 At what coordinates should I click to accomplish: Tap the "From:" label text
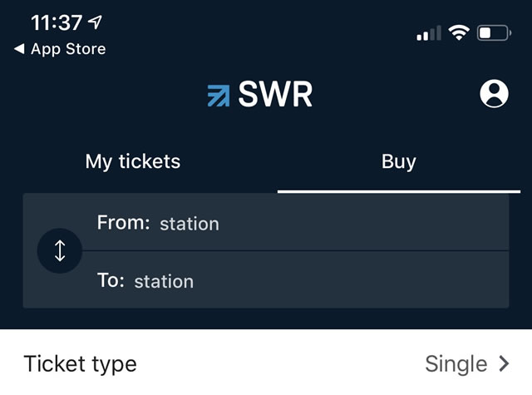pyautogui.click(x=123, y=222)
